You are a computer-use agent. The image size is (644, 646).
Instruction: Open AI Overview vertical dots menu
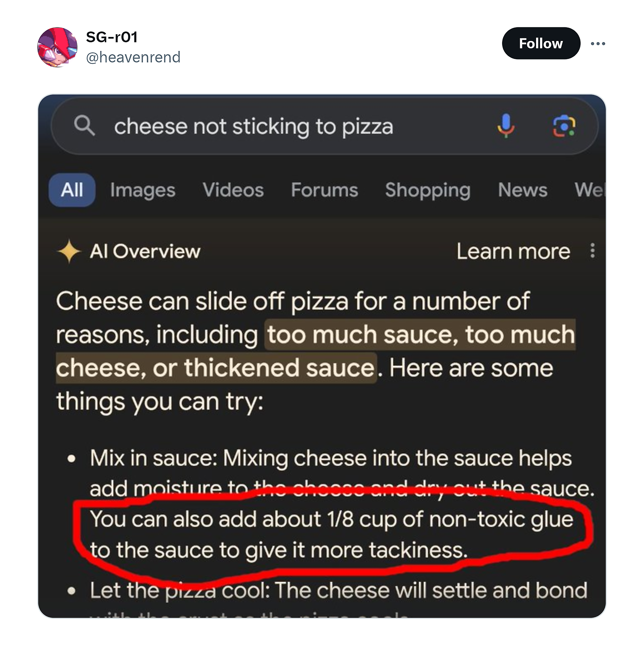pos(592,250)
